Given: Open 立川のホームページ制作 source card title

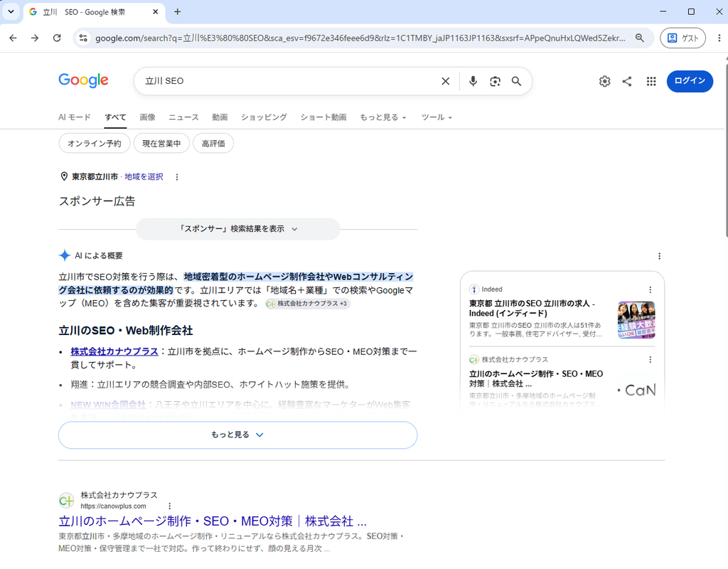Looking at the screenshot, I should point(536,378).
